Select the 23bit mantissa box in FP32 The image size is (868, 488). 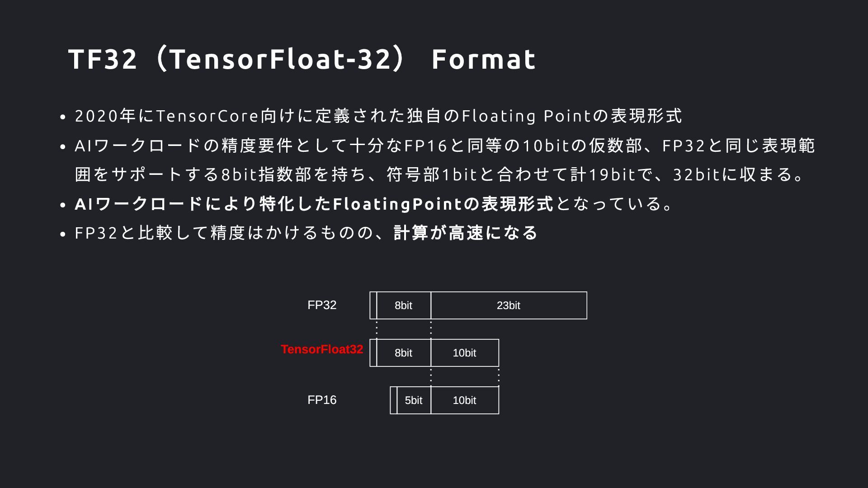pyautogui.click(x=509, y=305)
